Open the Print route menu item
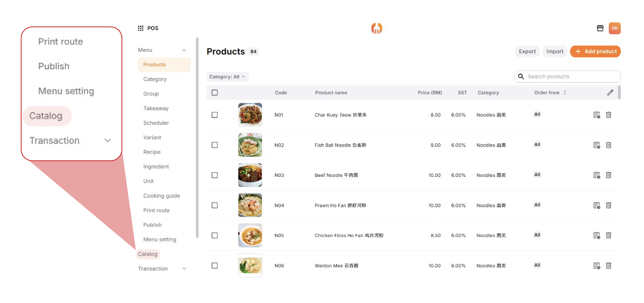 156,210
